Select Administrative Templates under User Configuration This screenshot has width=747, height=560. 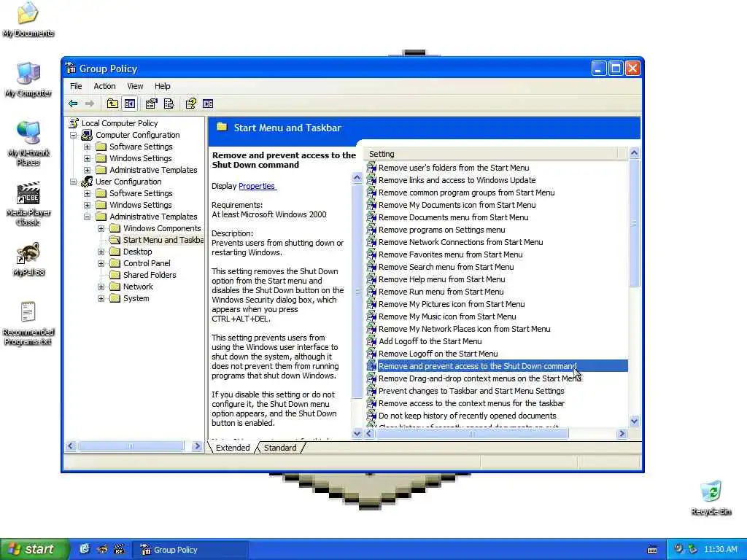pyautogui.click(x=153, y=217)
